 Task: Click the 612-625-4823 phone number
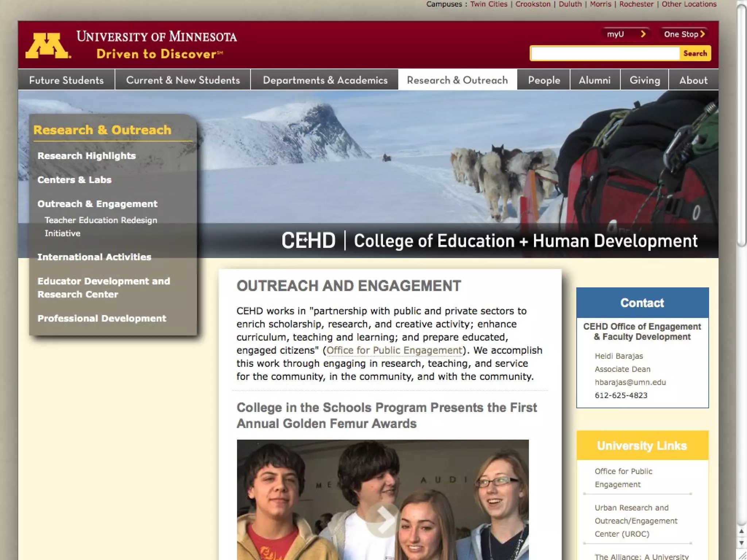click(x=621, y=395)
